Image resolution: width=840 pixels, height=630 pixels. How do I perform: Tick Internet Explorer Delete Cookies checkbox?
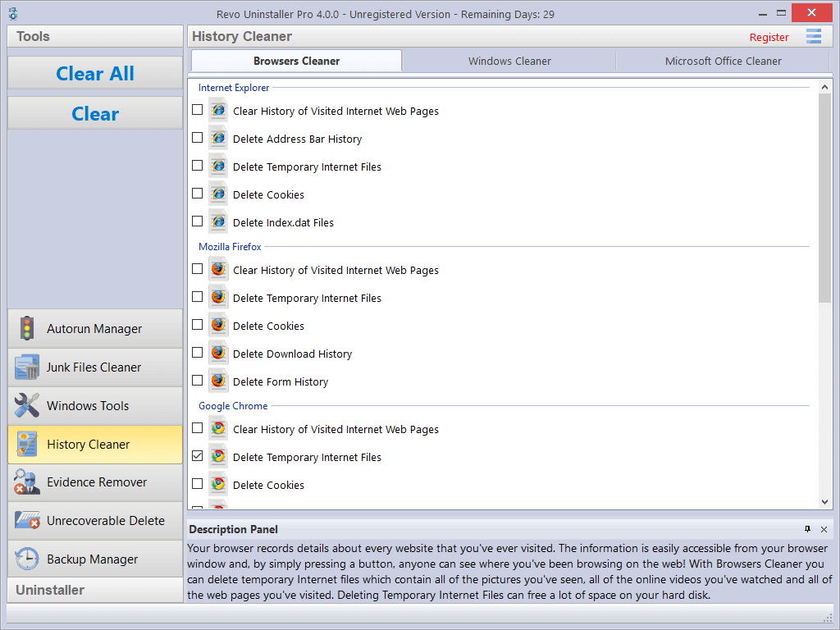197,194
